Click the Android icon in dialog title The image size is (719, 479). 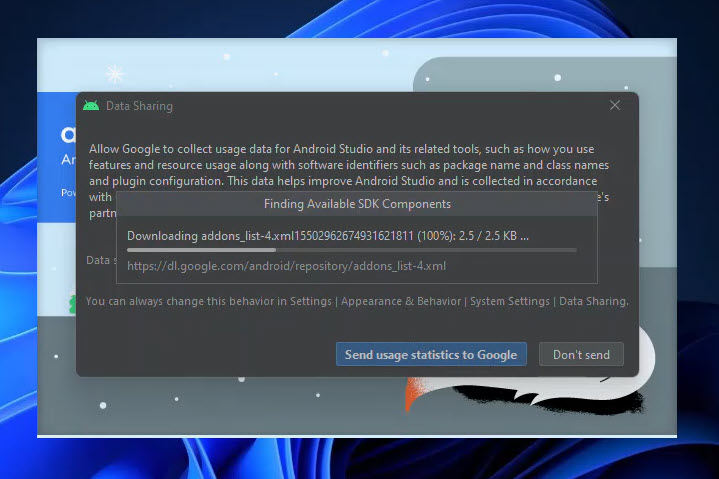pos(91,106)
